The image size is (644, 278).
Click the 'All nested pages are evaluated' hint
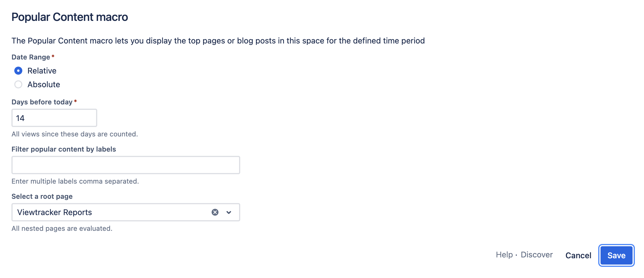click(x=62, y=229)
